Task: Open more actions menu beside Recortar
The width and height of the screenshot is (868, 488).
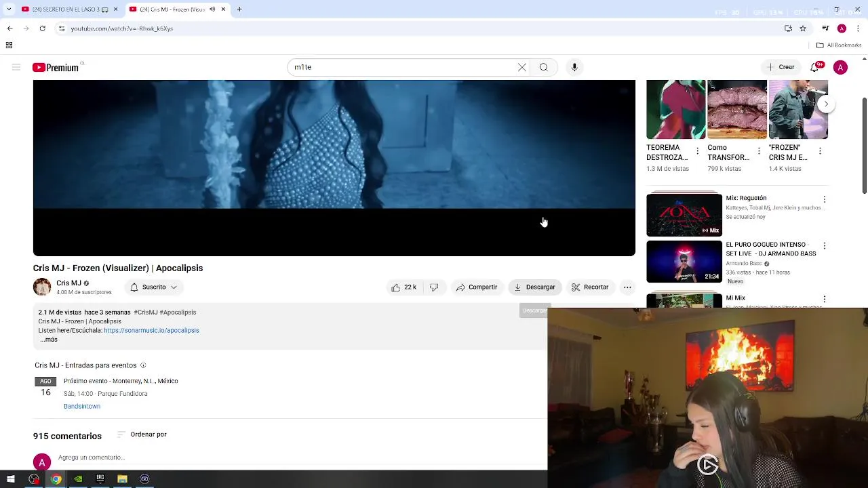Action: click(x=627, y=287)
